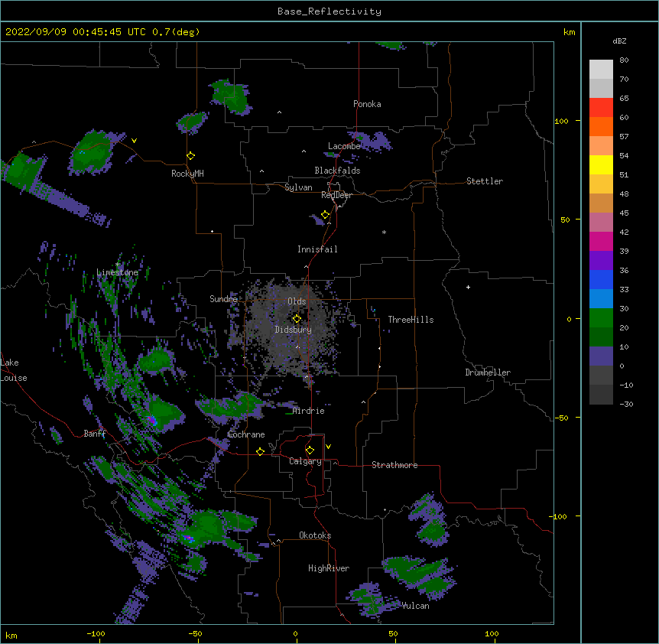Viewport: 659px width, 644px height.
Task: Click the yellow 100 tick on the vertical axis
Action: click(561, 121)
